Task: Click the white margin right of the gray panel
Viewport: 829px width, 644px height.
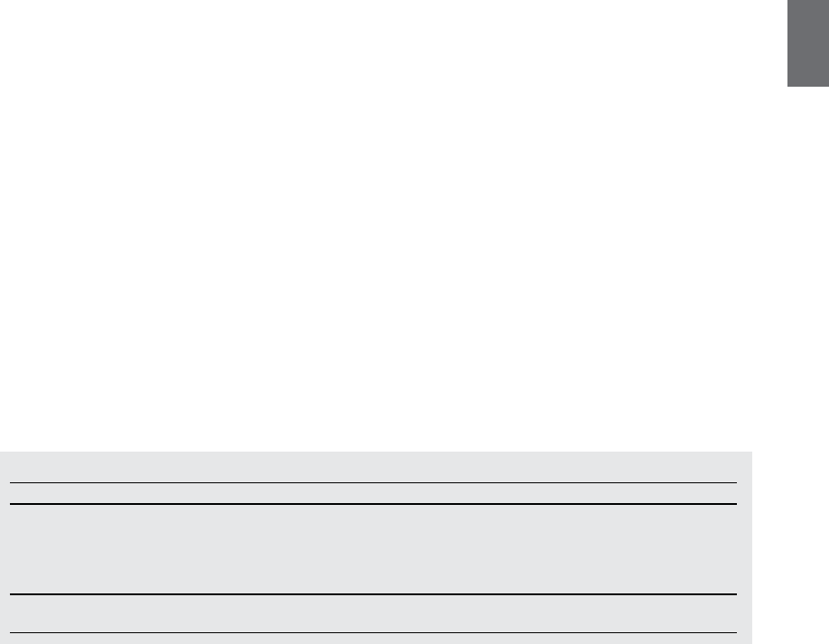Action: pos(790,547)
